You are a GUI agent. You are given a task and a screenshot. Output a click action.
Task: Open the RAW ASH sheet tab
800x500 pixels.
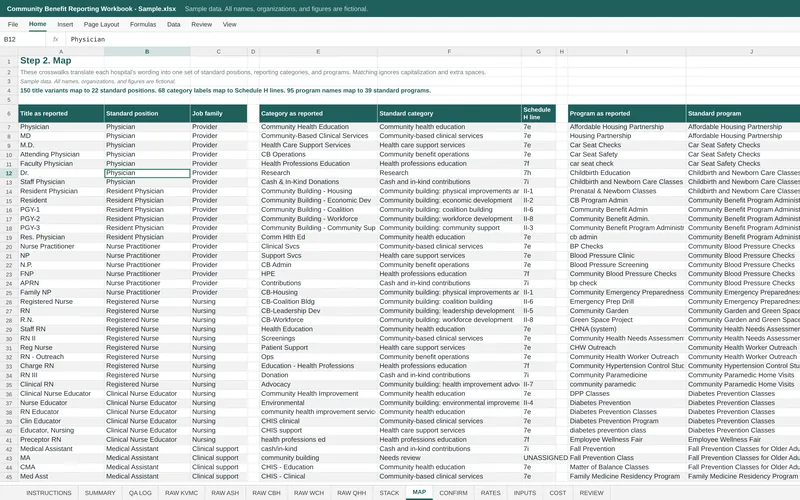tap(225, 493)
